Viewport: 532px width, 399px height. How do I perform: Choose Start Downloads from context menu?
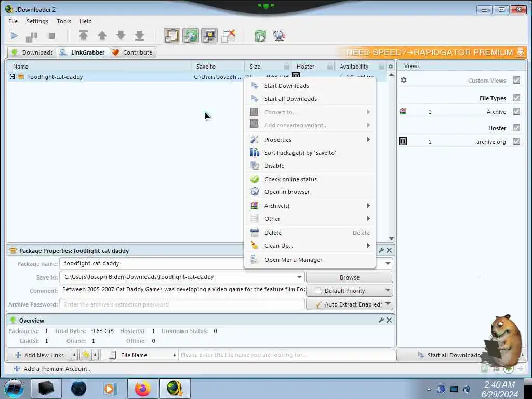(x=310, y=86)
